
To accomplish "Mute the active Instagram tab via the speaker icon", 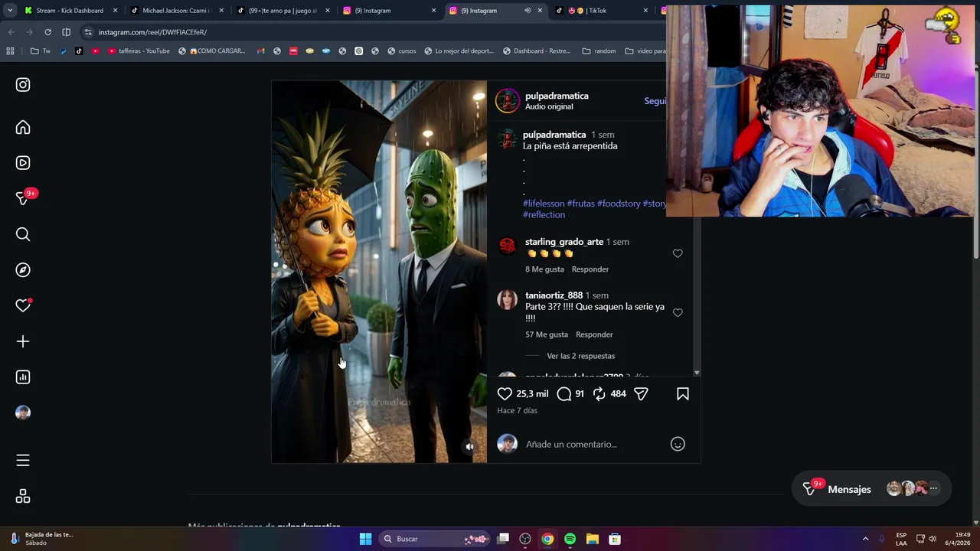I will click(x=528, y=11).
